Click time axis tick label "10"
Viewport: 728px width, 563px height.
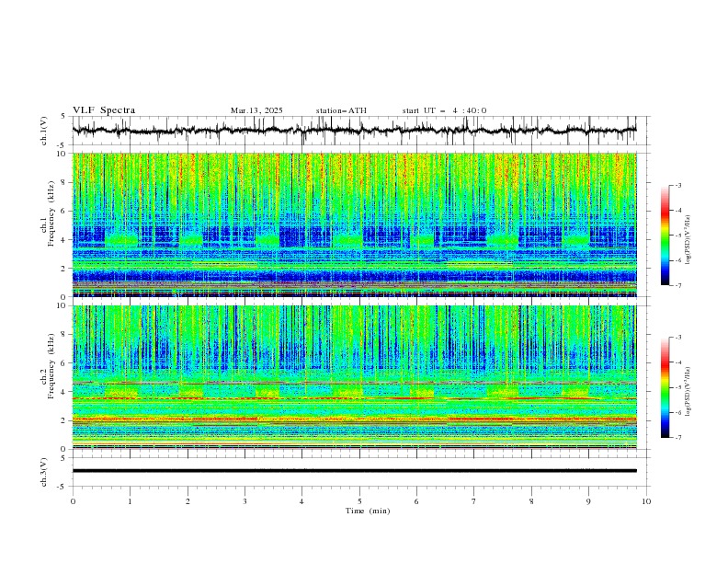point(646,501)
